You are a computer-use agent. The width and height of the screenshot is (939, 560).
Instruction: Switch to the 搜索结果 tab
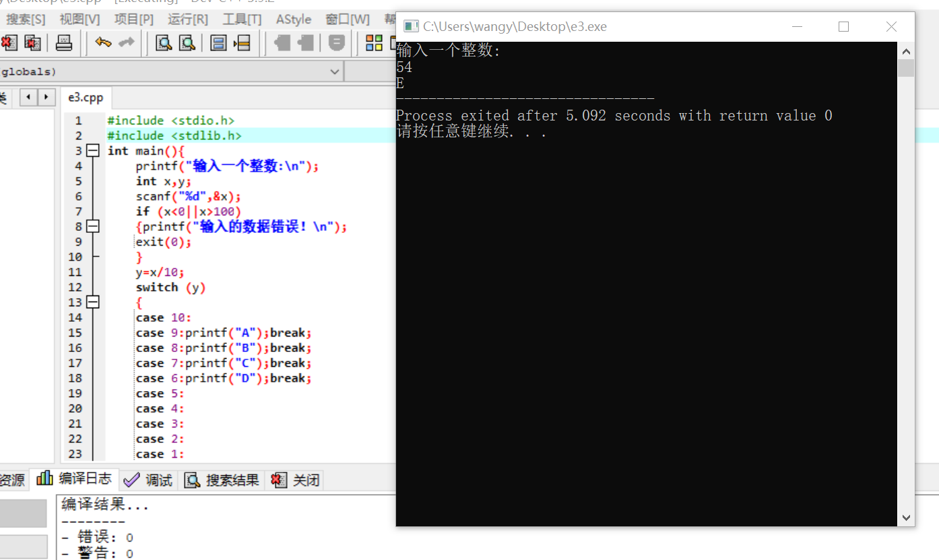[x=222, y=480]
